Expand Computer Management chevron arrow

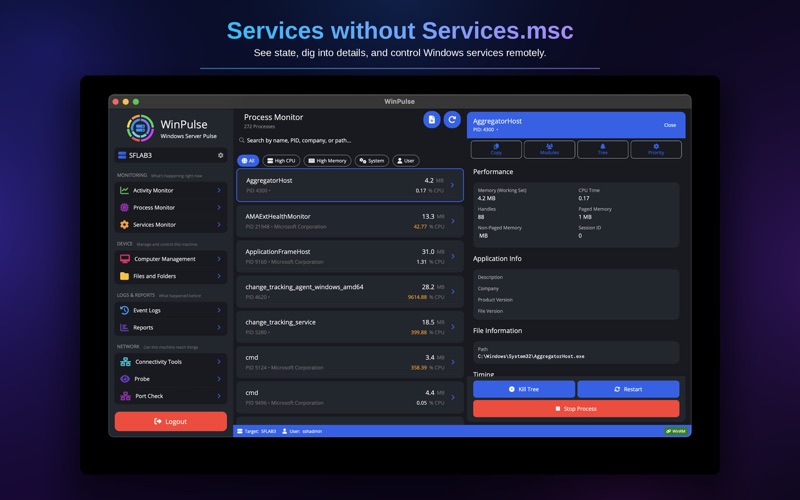click(x=219, y=259)
